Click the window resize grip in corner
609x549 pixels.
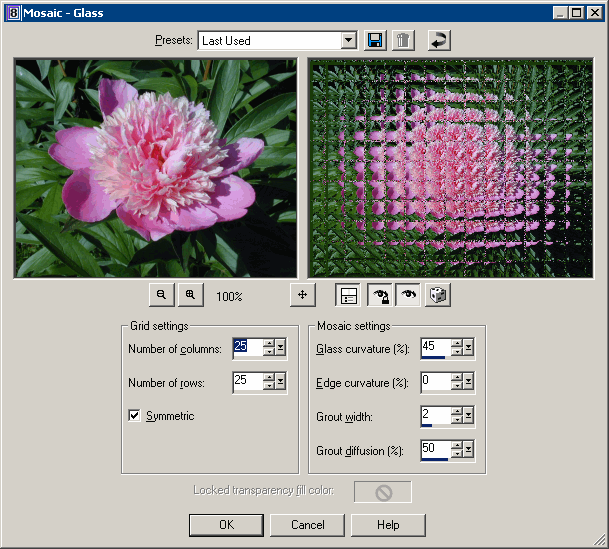coord(600,540)
